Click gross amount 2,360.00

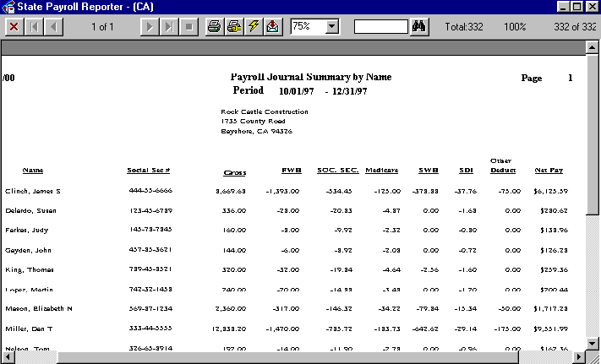(x=231, y=308)
